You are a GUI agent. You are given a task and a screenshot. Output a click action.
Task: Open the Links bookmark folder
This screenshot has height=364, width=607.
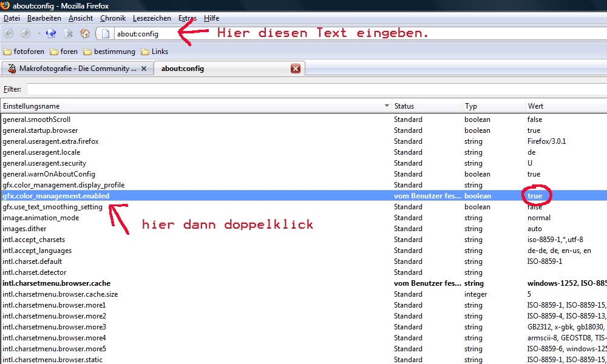(x=154, y=52)
